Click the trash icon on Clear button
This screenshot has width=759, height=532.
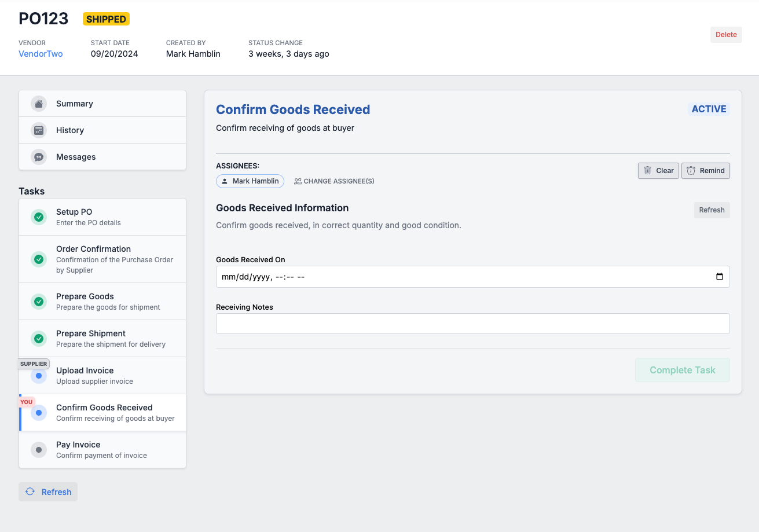pyautogui.click(x=648, y=171)
